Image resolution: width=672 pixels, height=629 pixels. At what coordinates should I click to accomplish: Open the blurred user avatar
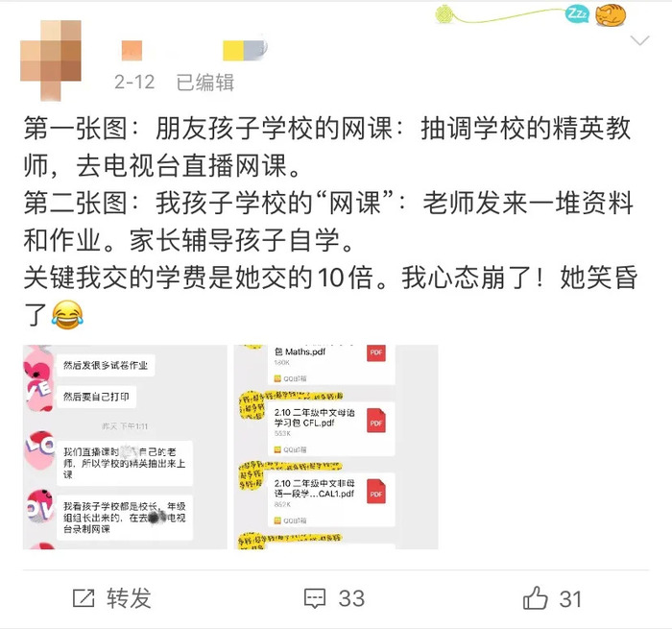coord(51,60)
